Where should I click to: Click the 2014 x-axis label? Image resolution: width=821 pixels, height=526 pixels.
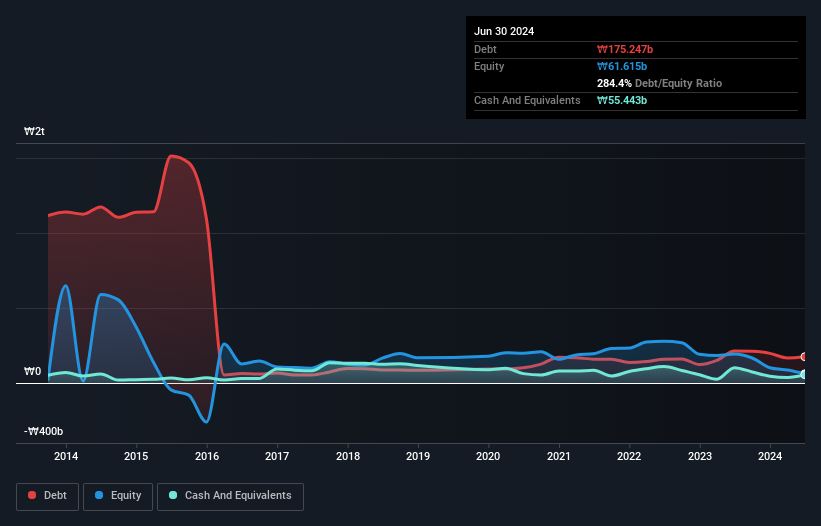[x=66, y=456]
